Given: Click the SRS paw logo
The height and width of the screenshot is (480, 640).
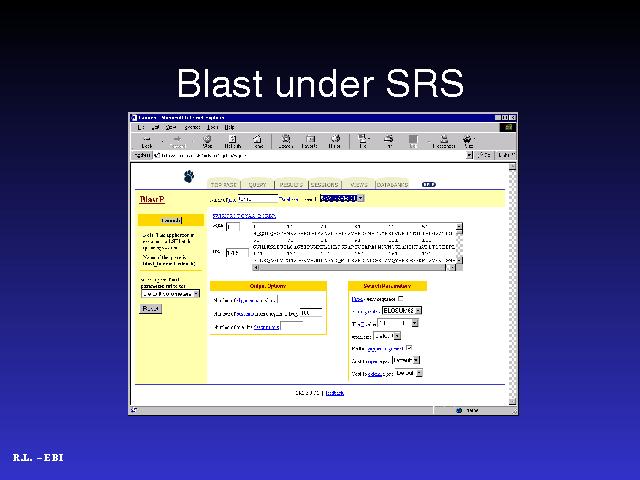Looking at the screenshot, I should [189, 177].
